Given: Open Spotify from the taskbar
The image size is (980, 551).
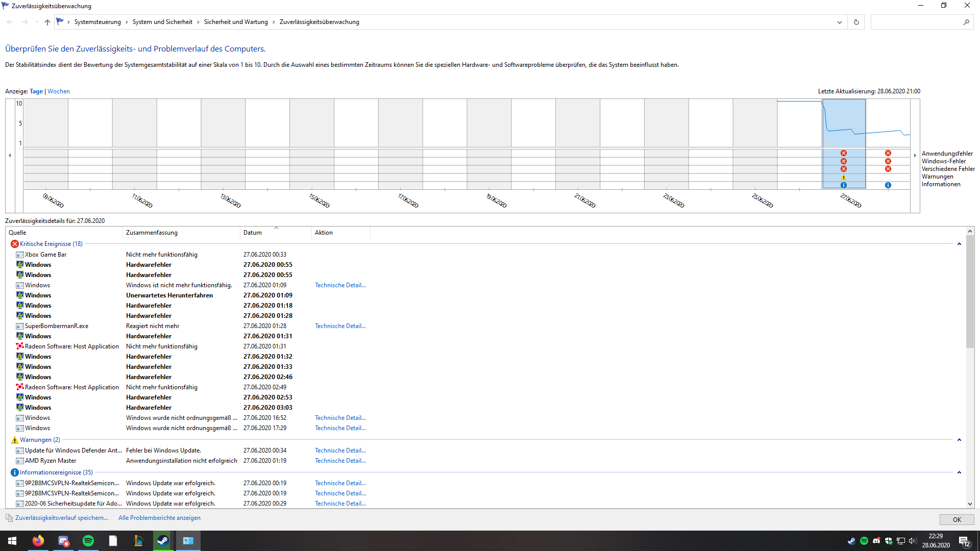Looking at the screenshot, I should [88, 541].
